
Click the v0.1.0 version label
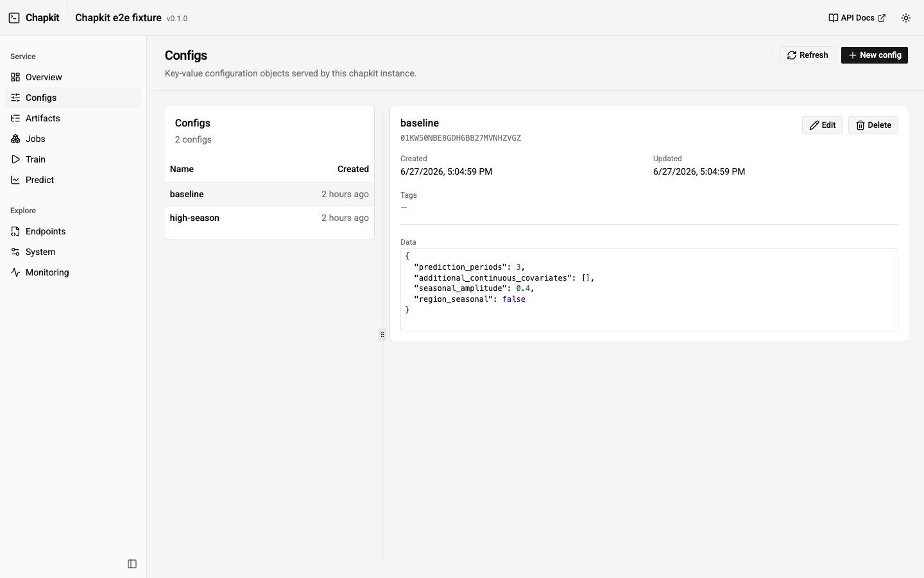(x=177, y=19)
